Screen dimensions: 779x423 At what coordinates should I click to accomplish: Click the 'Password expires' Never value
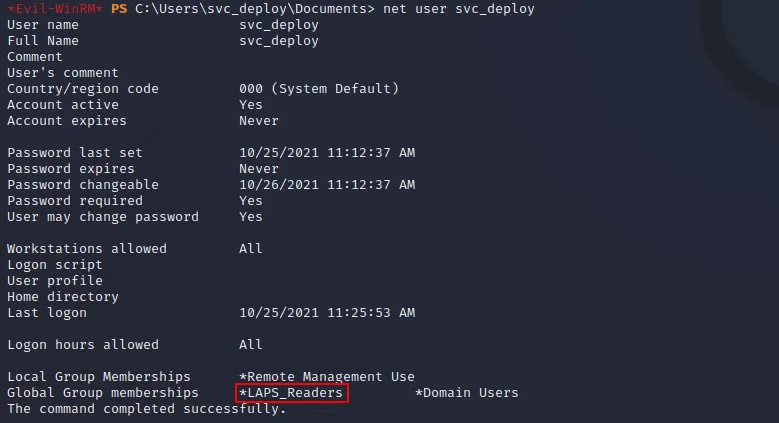point(258,169)
